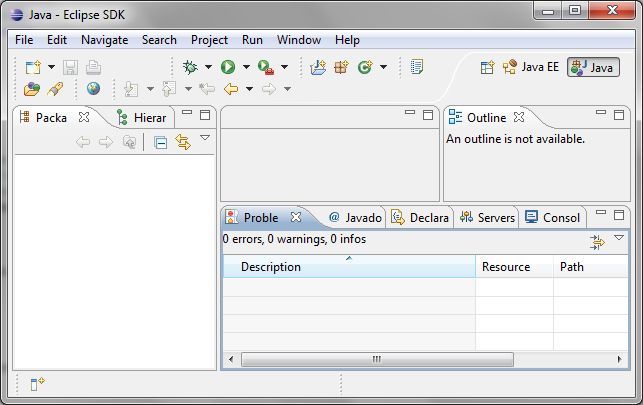
Task: Click the Forward navigation arrow icon
Action: [x=269, y=89]
